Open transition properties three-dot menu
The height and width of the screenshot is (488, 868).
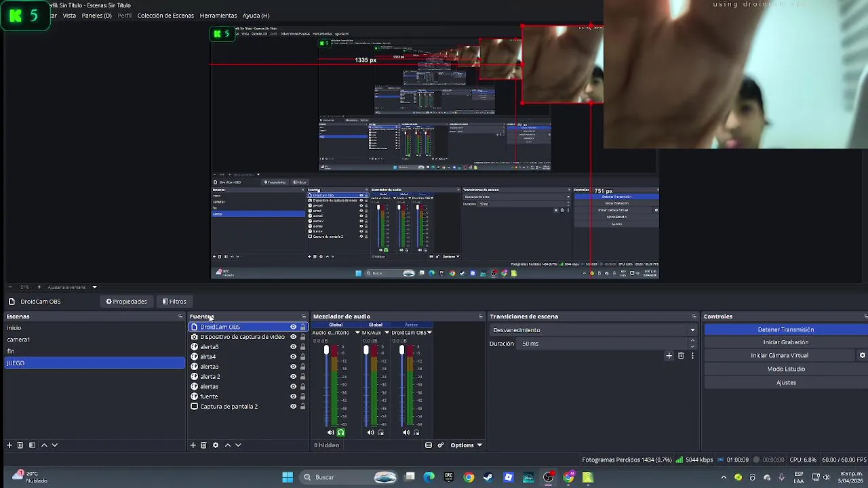(692, 356)
